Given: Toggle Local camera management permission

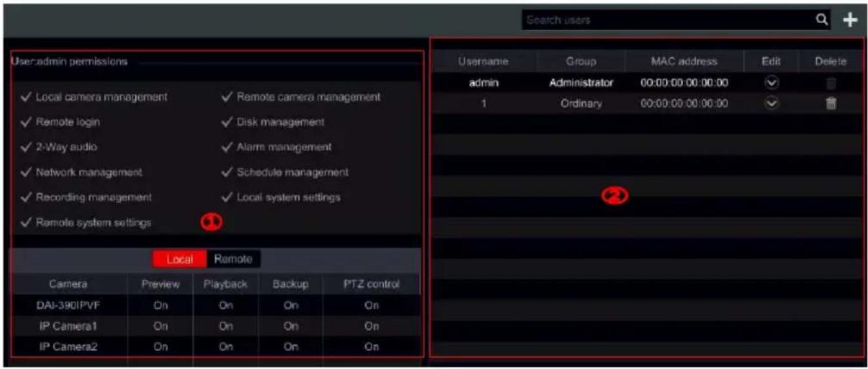Looking at the screenshot, I should click(94, 97).
